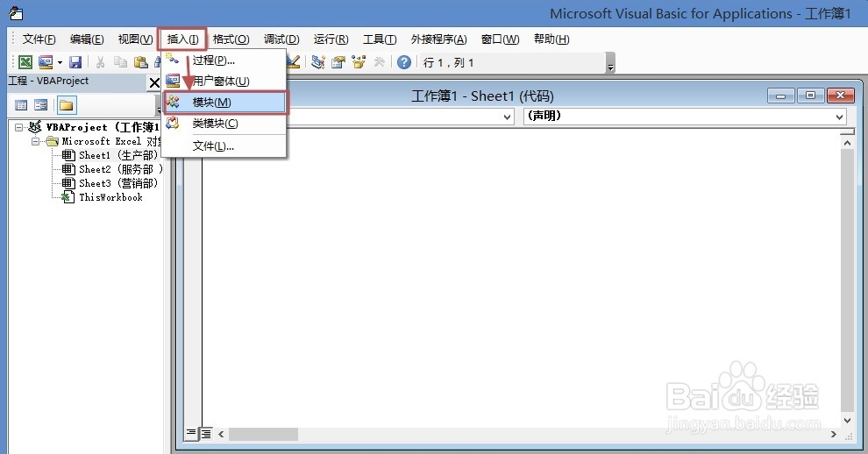Click horizontal scrollbar right arrow
This screenshot has width=868, height=454.
[833, 435]
